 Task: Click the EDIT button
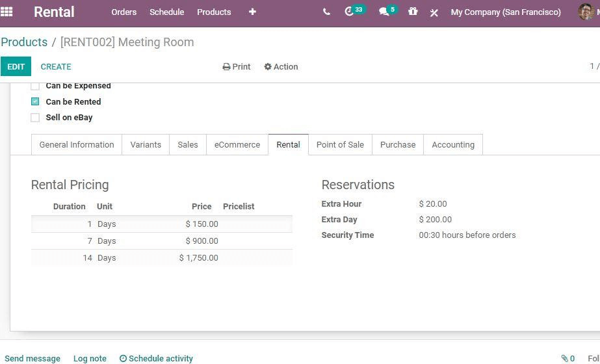(16, 66)
